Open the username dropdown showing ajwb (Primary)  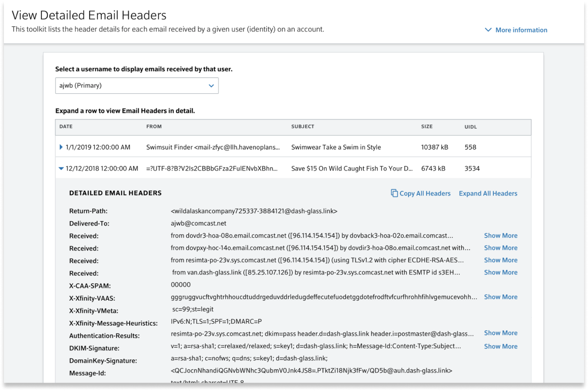tap(137, 85)
